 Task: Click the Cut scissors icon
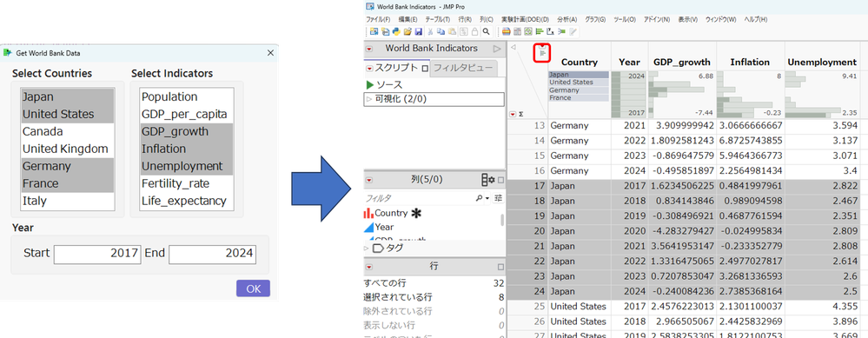pyautogui.click(x=430, y=31)
